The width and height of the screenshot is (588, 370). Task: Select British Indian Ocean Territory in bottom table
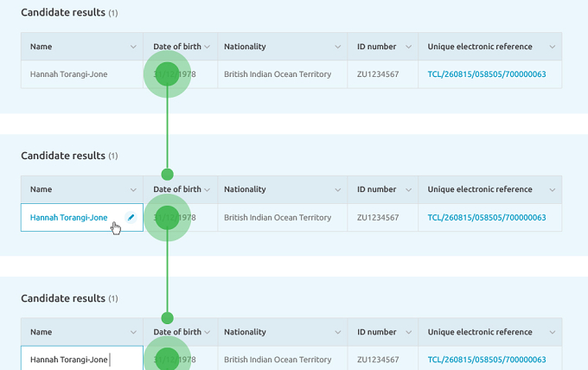[x=278, y=360]
